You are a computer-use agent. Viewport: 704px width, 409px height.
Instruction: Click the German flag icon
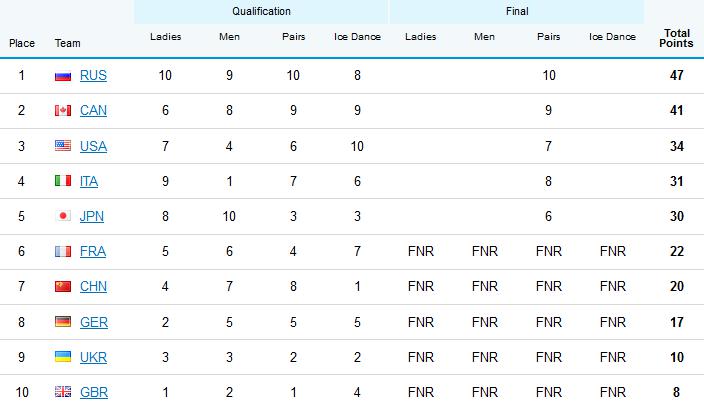point(63,322)
